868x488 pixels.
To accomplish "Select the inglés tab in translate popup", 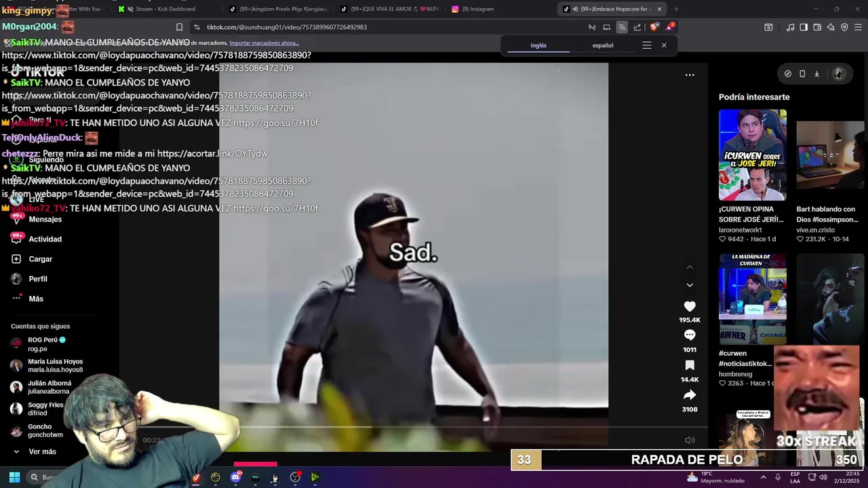I will click(x=538, y=45).
